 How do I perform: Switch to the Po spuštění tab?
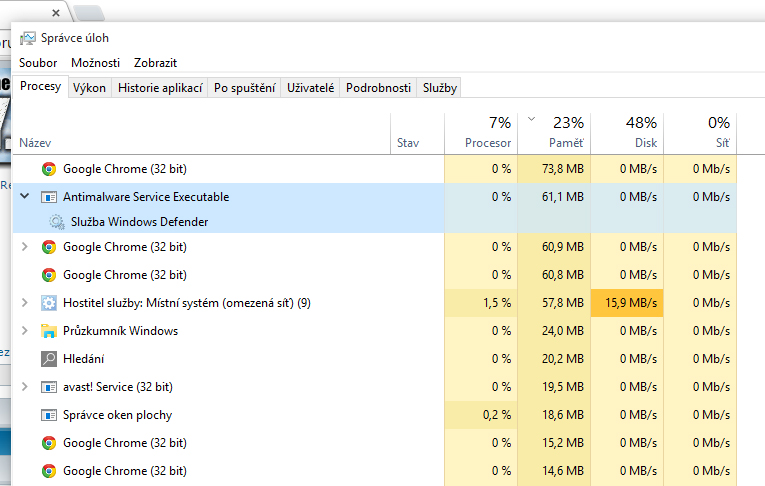click(x=244, y=88)
